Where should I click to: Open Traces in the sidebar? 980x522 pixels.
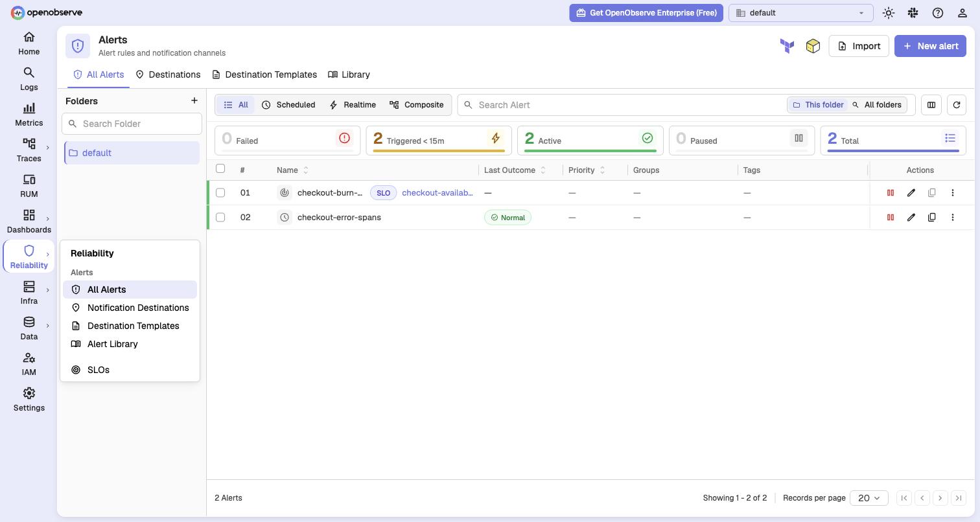pos(29,150)
